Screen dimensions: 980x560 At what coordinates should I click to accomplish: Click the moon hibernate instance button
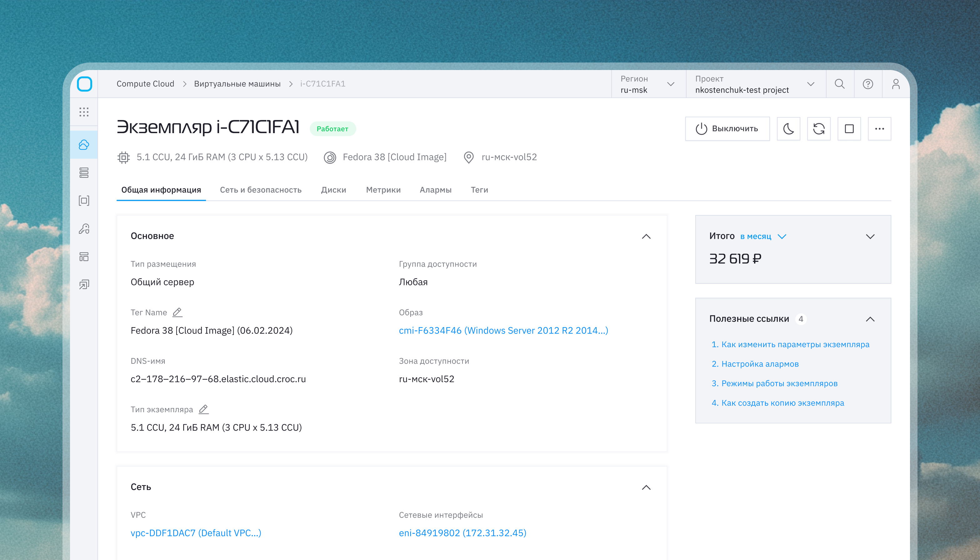[x=788, y=129]
